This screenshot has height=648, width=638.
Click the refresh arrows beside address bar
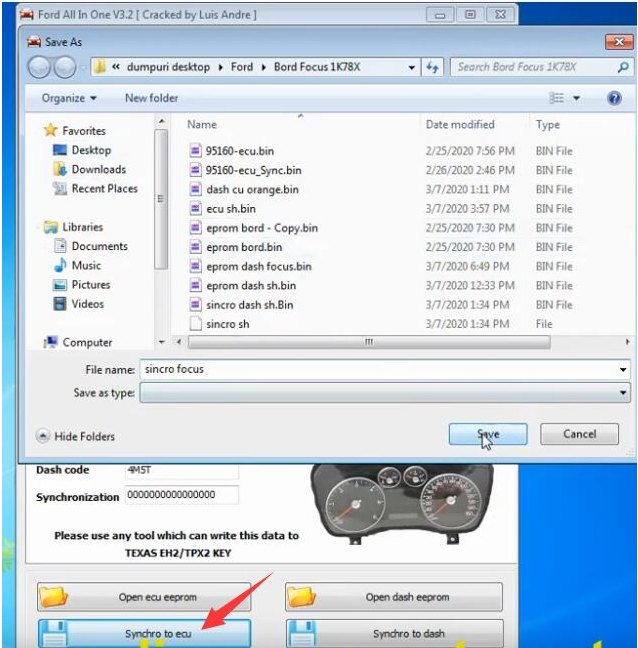click(433, 67)
